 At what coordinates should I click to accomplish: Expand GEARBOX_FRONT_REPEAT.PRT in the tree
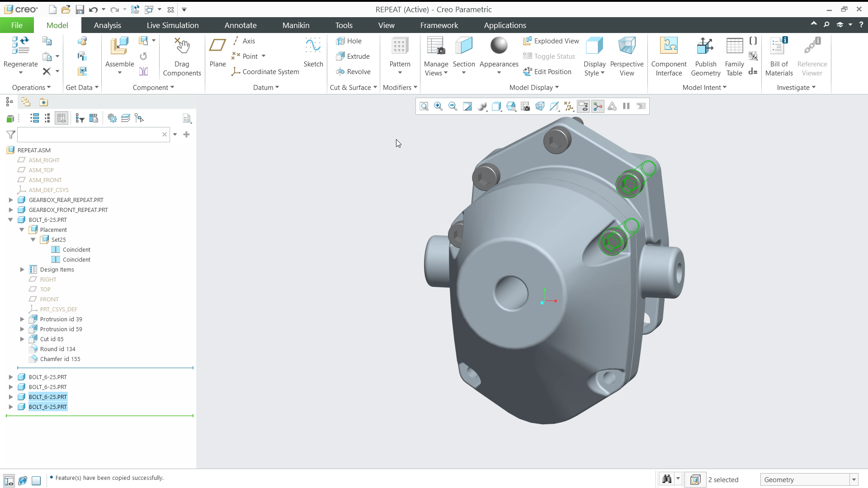click(x=11, y=210)
